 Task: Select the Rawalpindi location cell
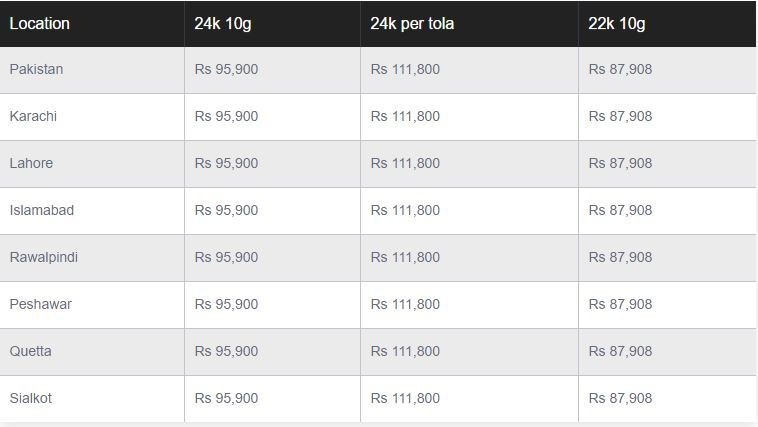coord(43,257)
